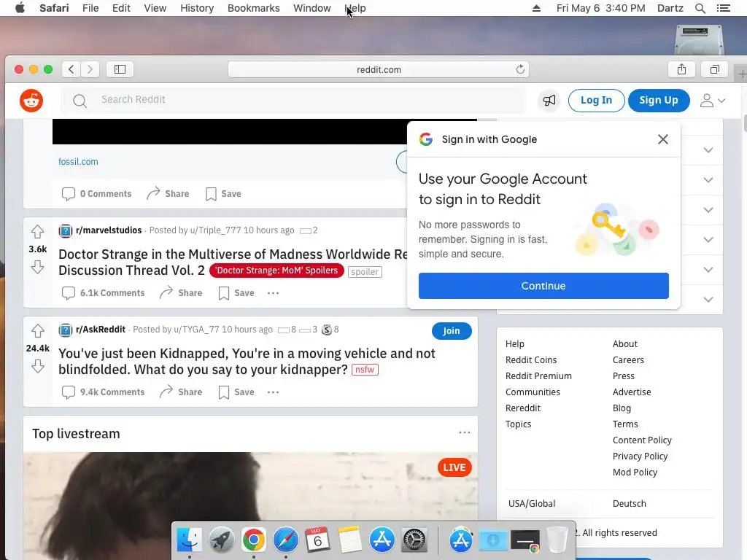Click the Sign Up button

click(659, 101)
